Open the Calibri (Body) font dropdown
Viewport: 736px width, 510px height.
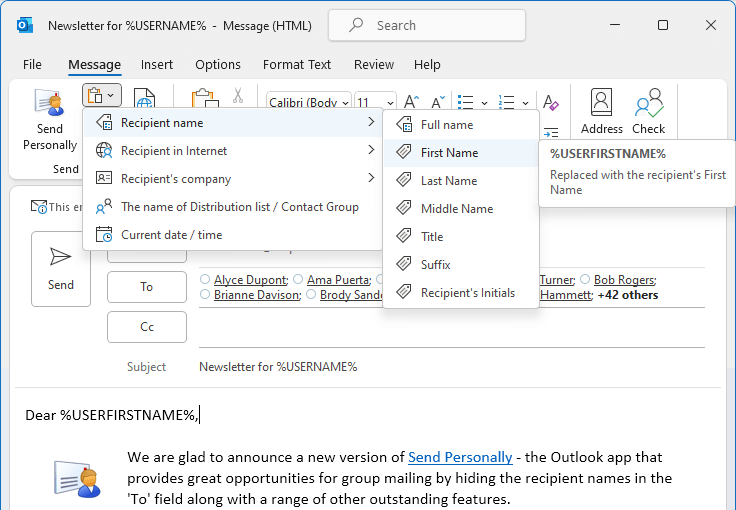click(309, 102)
